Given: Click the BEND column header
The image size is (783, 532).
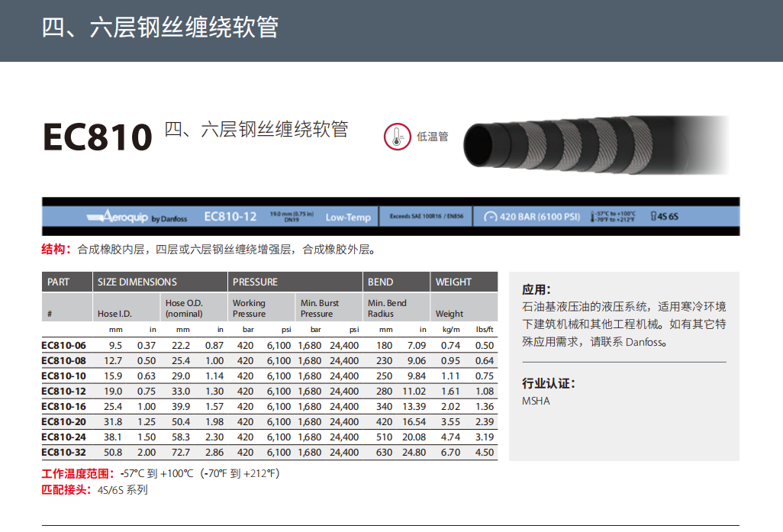Looking at the screenshot, I should 380,282.
